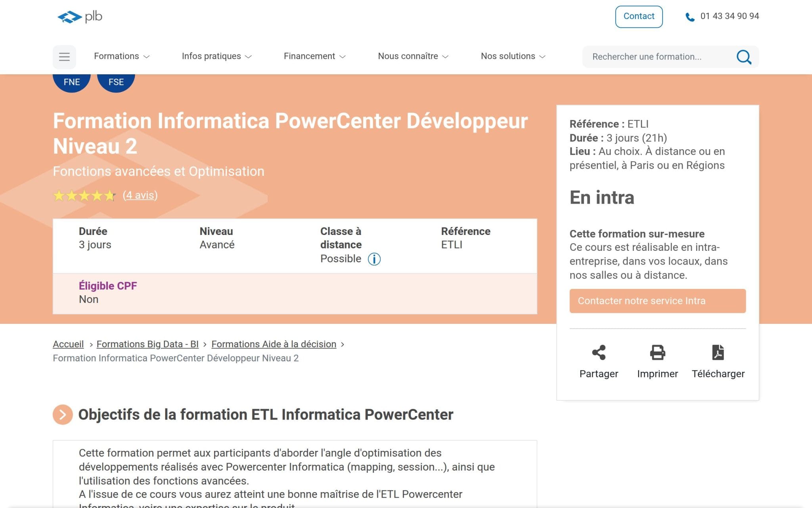Click the Imprimer label
This screenshot has height=508, width=812.
coord(657,374)
